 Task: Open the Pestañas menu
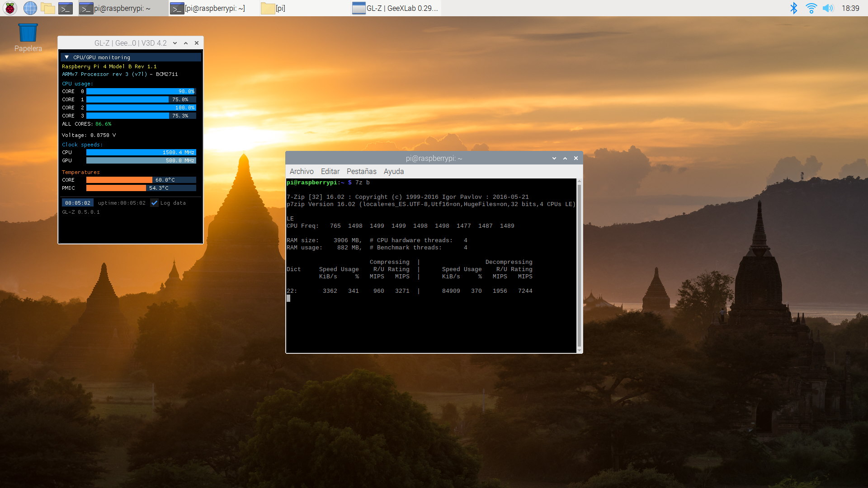click(361, 172)
